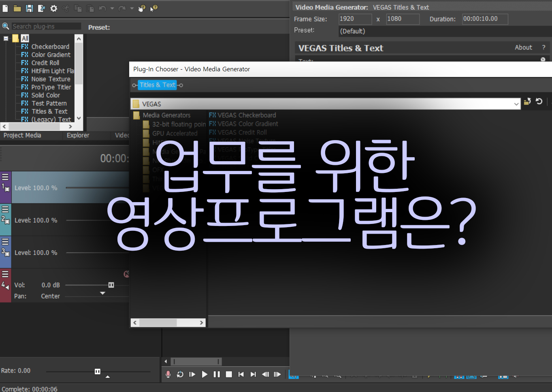Click audio track Vol slider handle
The height and width of the screenshot is (392, 552).
tap(111, 285)
